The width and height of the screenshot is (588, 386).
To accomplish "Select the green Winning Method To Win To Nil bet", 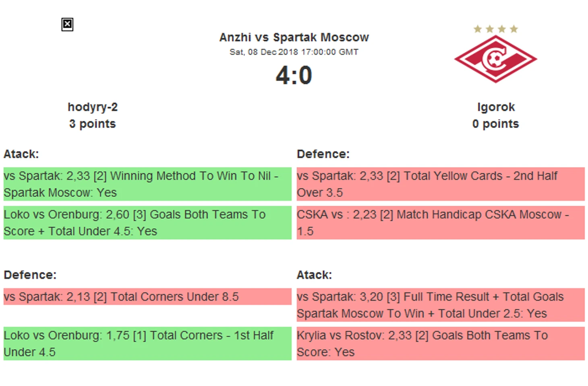I will coord(147,184).
